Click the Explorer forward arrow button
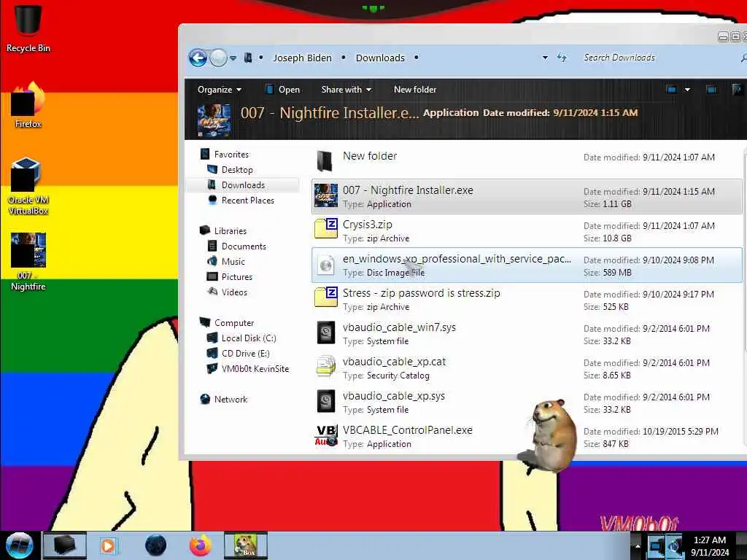 click(218, 58)
